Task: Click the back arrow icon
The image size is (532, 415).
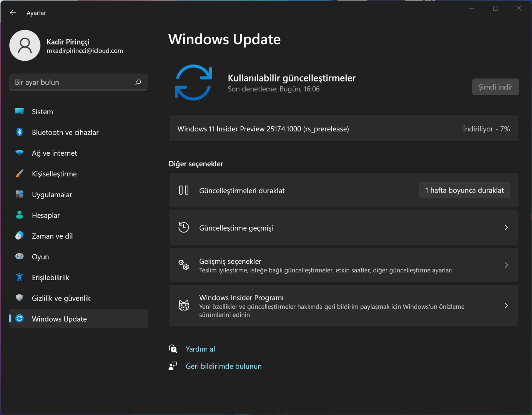Action: pyautogui.click(x=13, y=13)
